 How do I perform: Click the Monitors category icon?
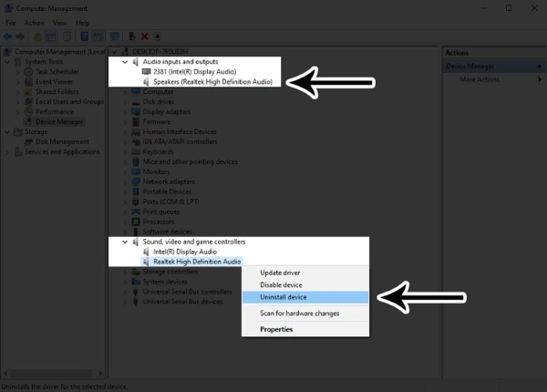[x=136, y=171]
